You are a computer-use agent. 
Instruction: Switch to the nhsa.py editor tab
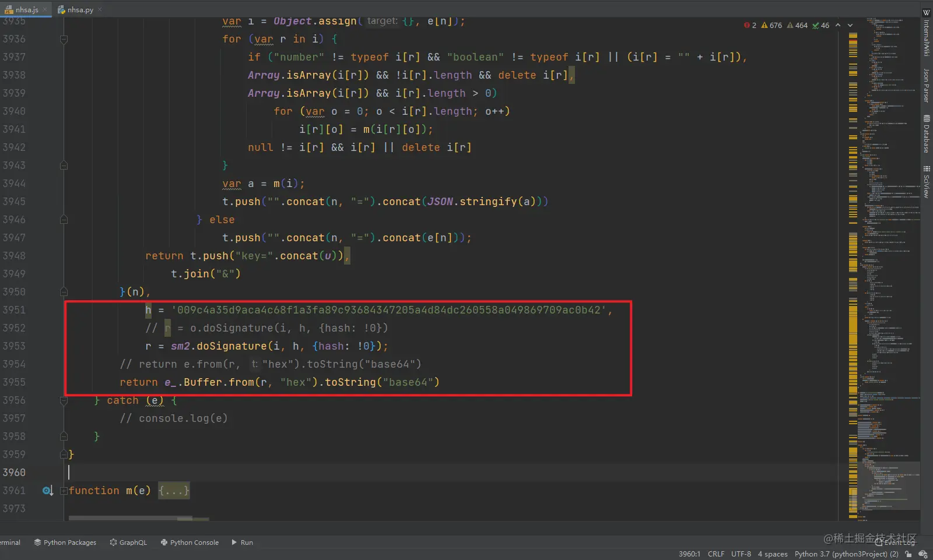pyautogui.click(x=80, y=9)
